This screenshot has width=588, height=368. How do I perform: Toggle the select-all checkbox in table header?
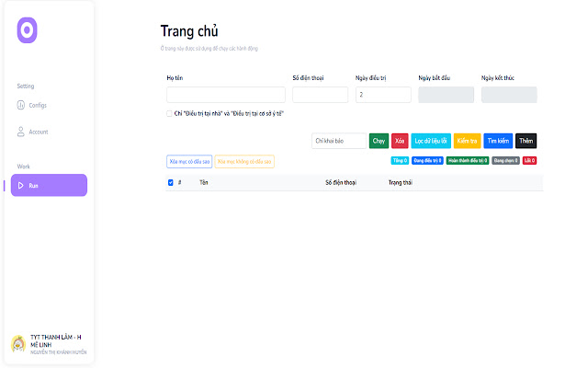point(171,182)
